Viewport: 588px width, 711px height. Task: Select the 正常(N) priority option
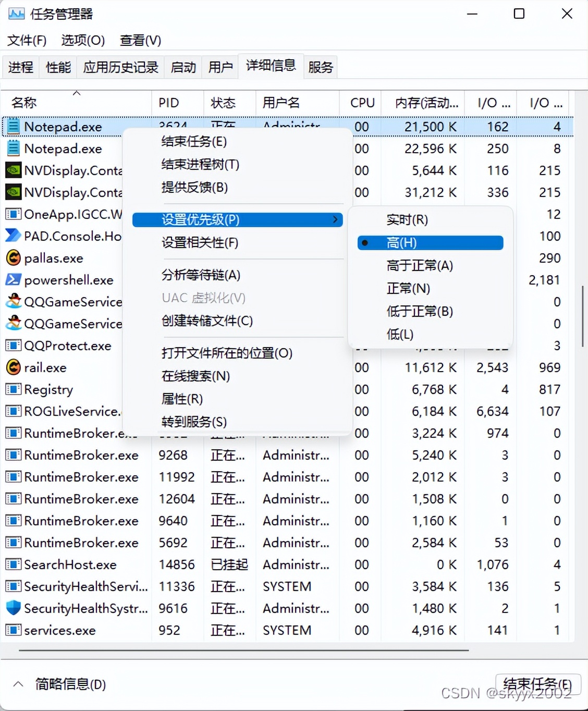pyautogui.click(x=409, y=288)
